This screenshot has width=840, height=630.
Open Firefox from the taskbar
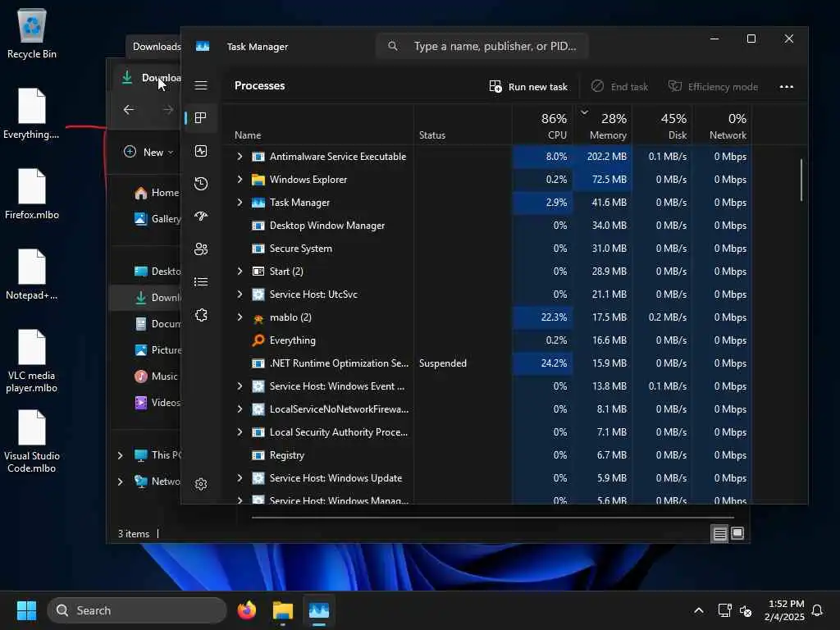click(246, 610)
